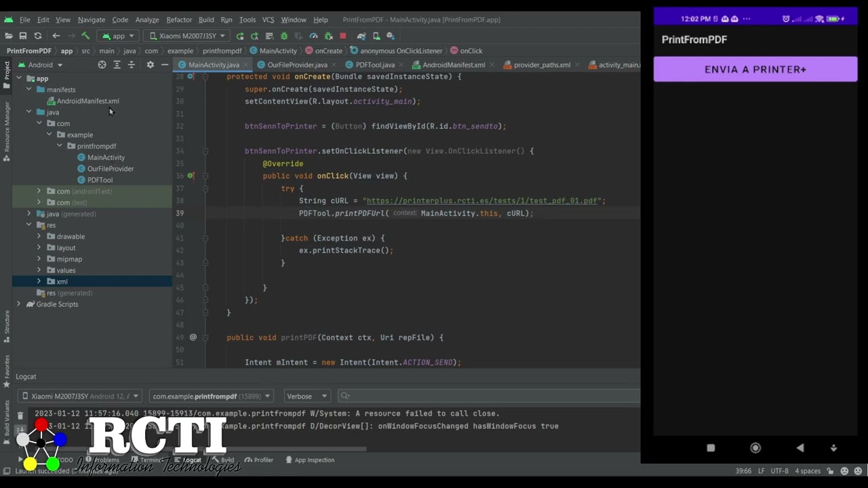This screenshot has width=868, height=488.
Task: Select AndroidManifest.xml in project tree
Action: [87, 101]
